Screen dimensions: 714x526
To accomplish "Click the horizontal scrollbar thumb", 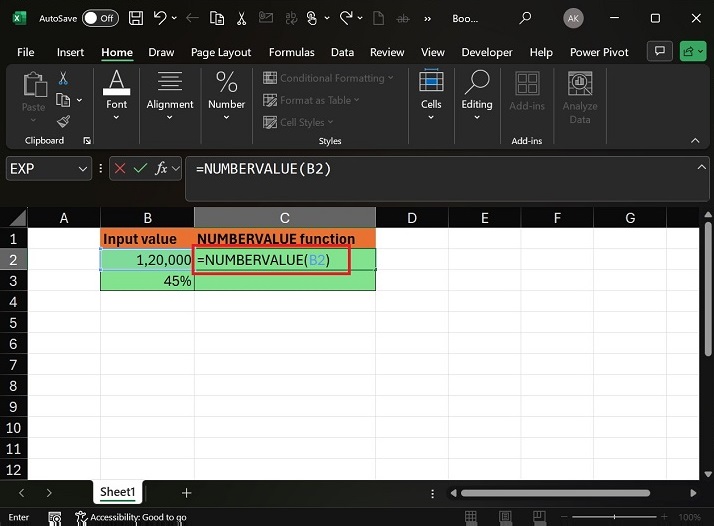I will 555,493.
